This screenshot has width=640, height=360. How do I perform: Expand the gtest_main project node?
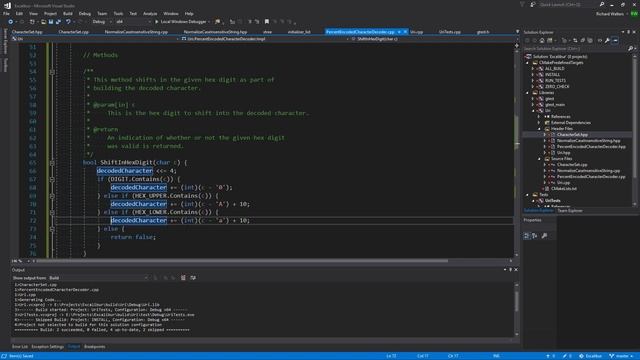pos(533,104)
